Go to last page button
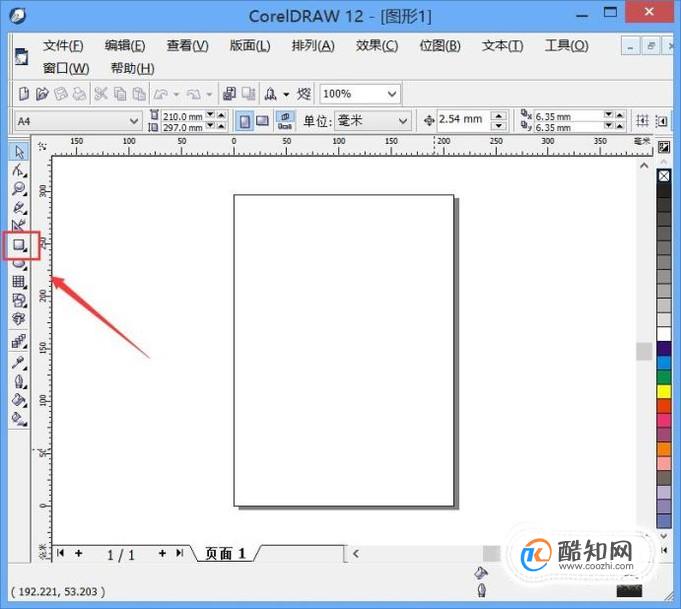Image resolution: width=681 pixels, height=609 pixels. coord(179,553)
